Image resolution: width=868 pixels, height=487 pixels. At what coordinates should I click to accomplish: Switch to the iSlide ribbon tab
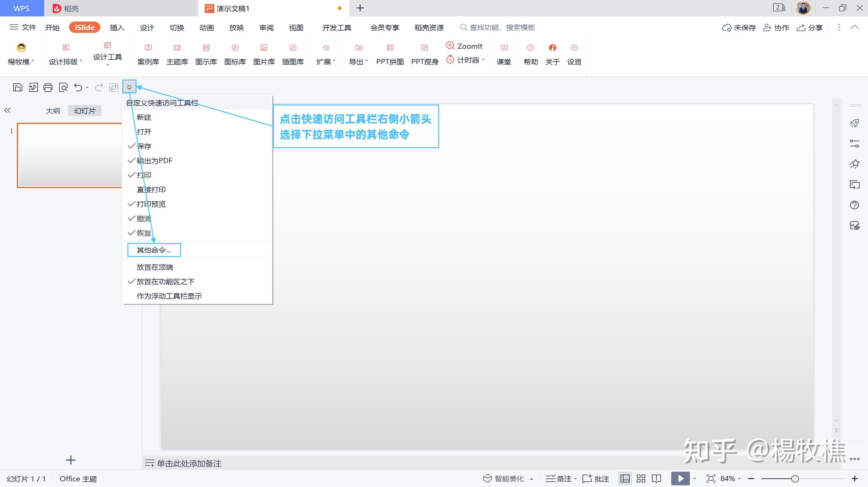(84, 27)
